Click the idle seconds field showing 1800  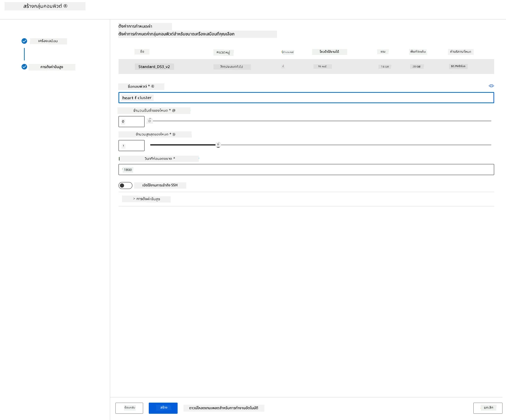pos(306,170)
